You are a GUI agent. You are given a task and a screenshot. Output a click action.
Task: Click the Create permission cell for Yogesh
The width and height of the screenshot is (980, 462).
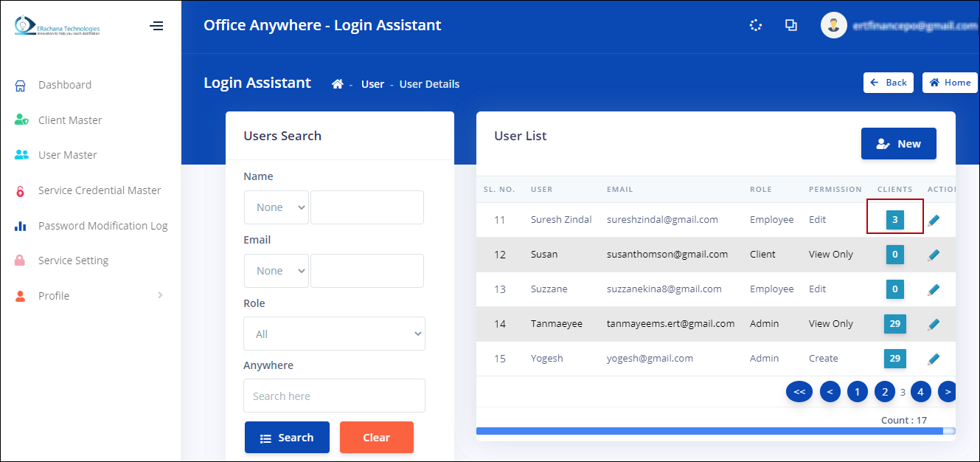pos(824,359)
